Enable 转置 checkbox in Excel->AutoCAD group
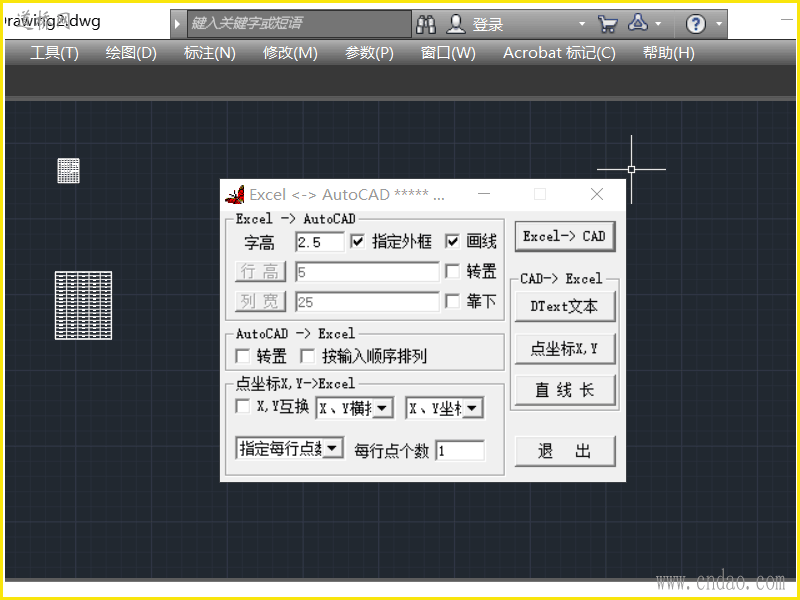The image size is (800, 600). 452,271
